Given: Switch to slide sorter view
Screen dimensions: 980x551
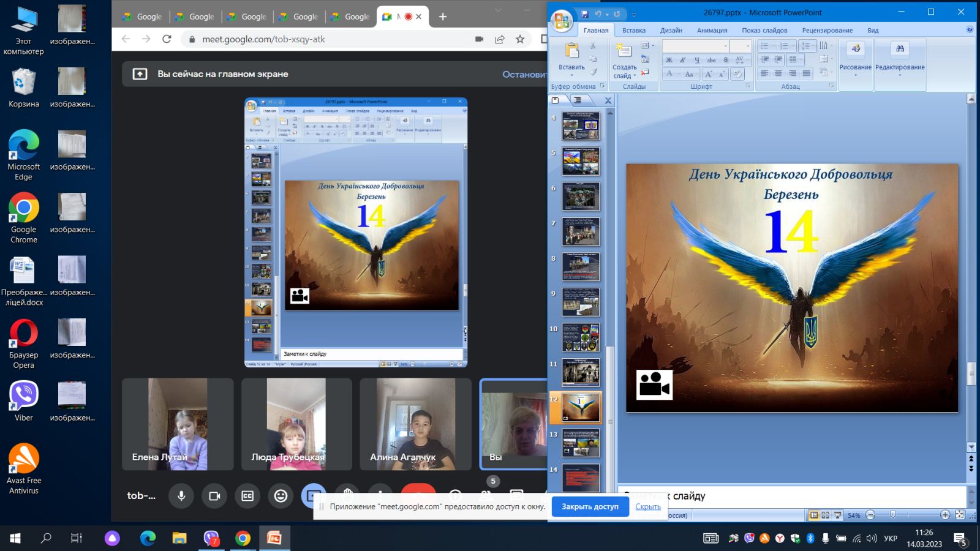Looking at the screenshot, I should tap(825, 515).
